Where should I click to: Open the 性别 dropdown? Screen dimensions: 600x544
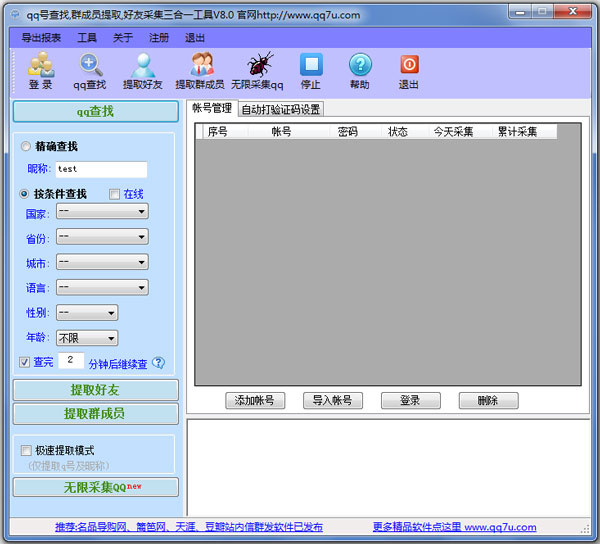(x=87, y=313)
